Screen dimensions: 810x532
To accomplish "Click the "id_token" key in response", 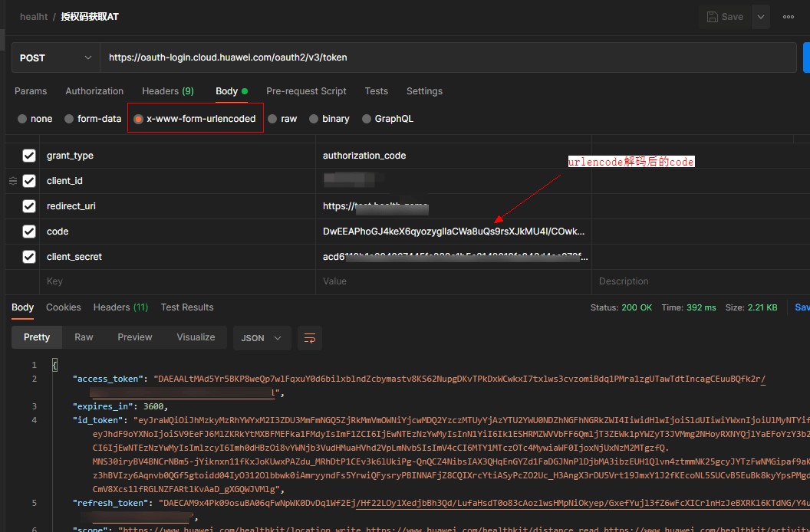I will (x=98, y=420).
